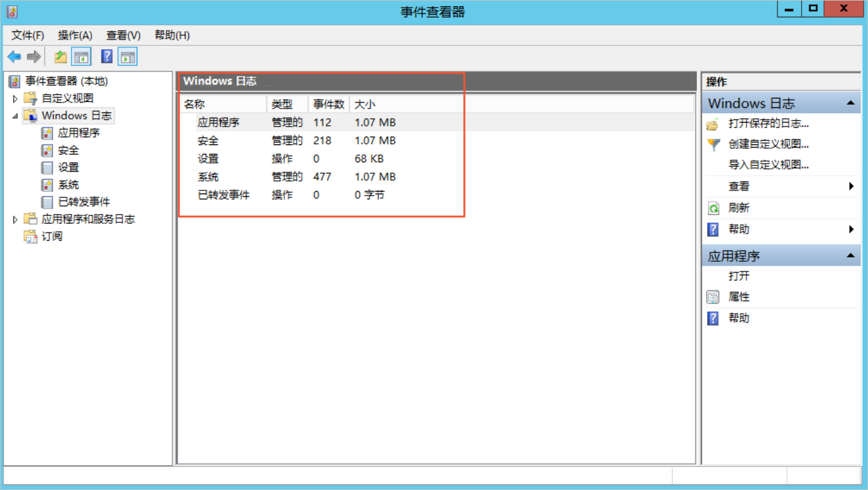Collapse the Windows 日志 tree node
This screenshot has height=490, width=868.
[15, 116]
